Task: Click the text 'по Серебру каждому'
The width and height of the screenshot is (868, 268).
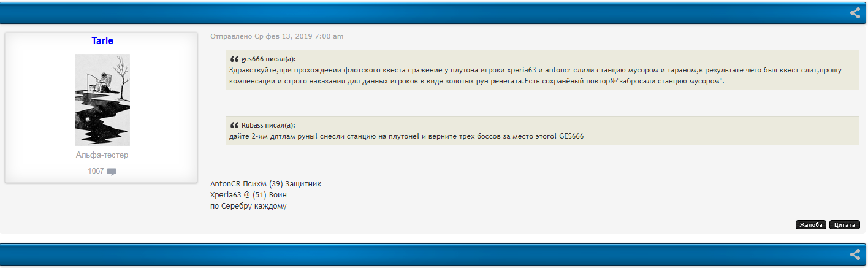Action: pyautogui.click(x=248, y=206)
